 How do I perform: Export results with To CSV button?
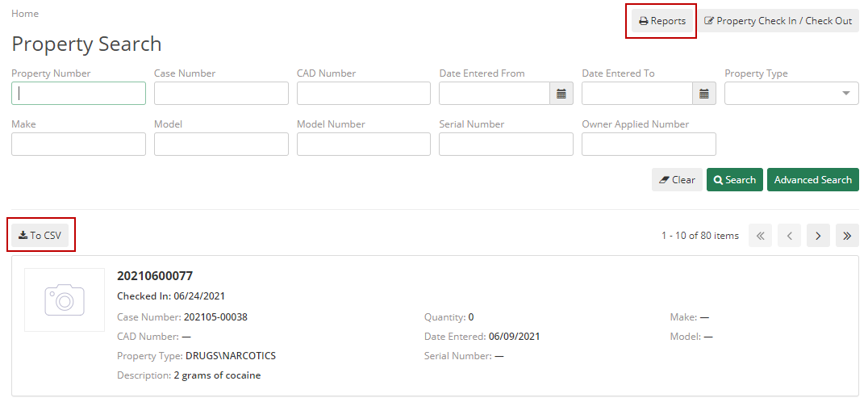click(40, 236)
